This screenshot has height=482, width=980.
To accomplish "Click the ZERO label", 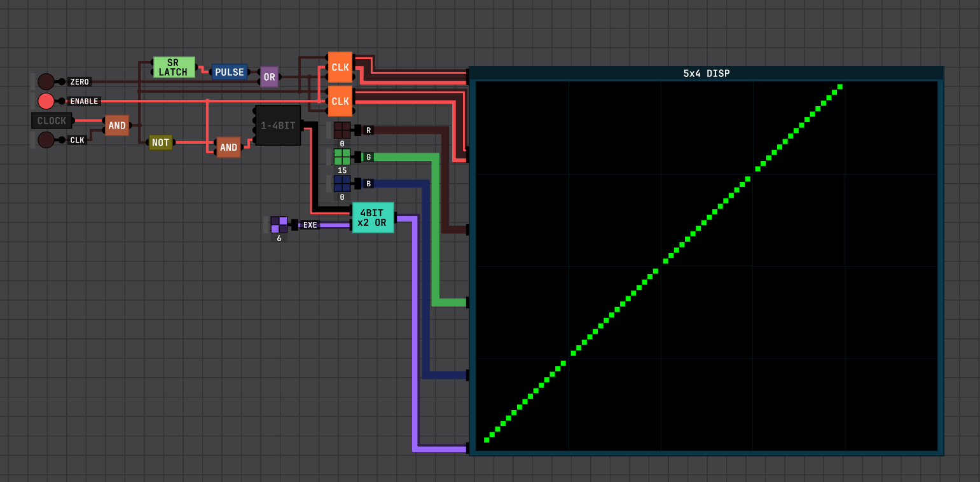I will click(x=79, y=82).
